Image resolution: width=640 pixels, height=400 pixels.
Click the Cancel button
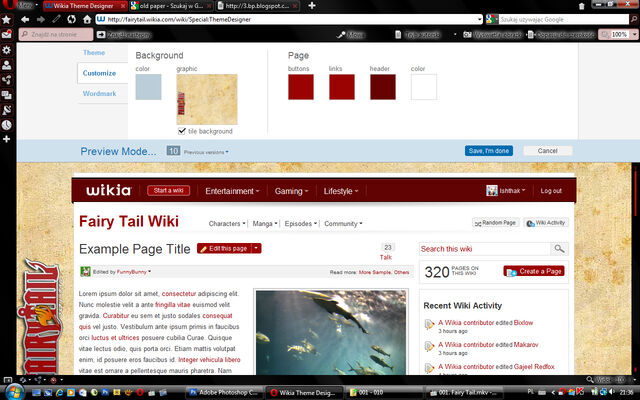tap(547, 151)
